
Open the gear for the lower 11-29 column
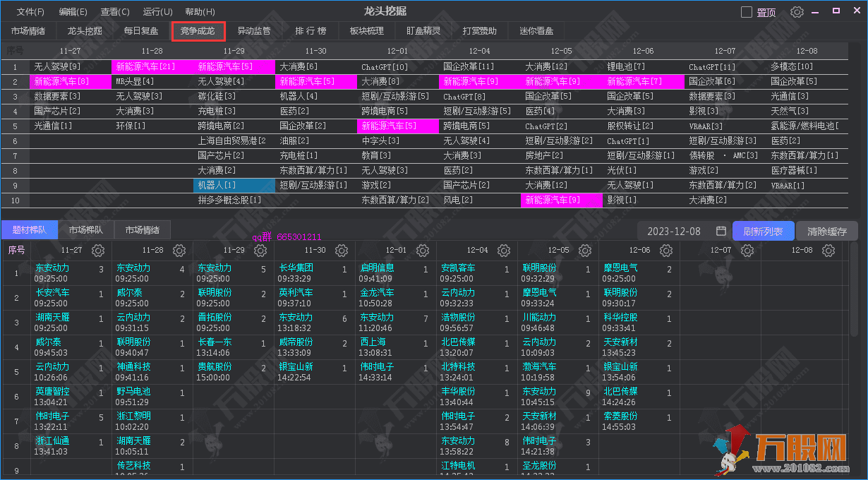click(260, 250)
